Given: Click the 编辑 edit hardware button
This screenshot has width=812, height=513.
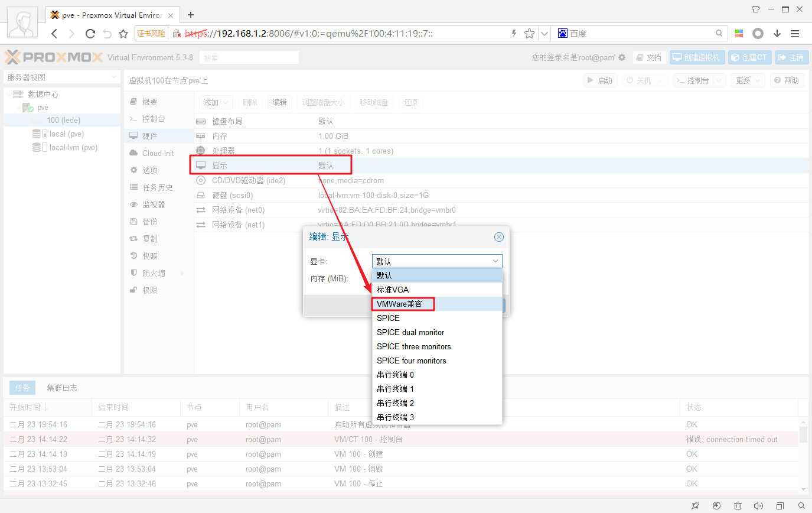Looking at the screenshot, I should [279, 102].
